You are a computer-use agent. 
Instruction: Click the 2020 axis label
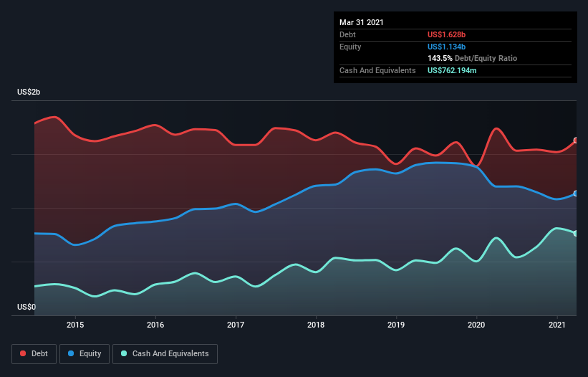pos(476,325)
